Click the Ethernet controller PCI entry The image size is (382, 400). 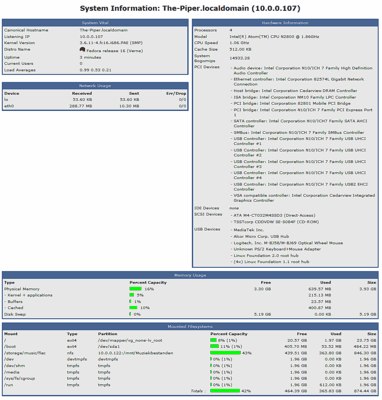coord(299,82)
